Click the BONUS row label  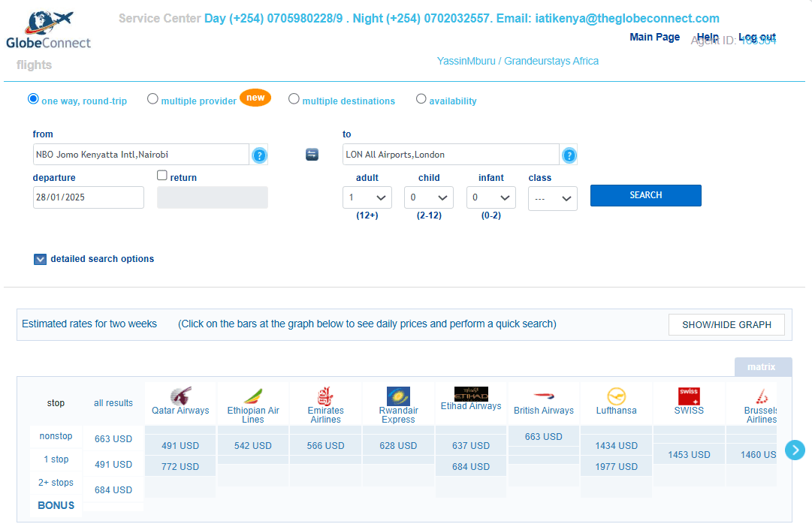[x=56, y=505]
